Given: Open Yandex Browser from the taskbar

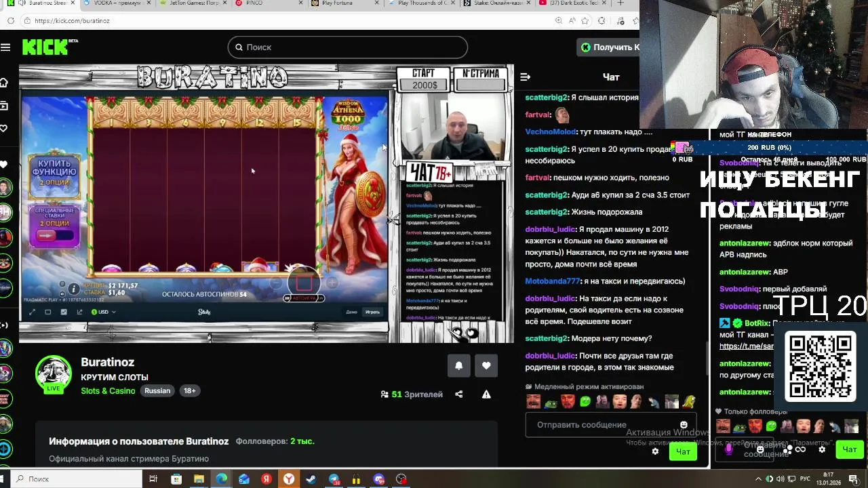Looking at the screenshot, I should click(289, 479).
